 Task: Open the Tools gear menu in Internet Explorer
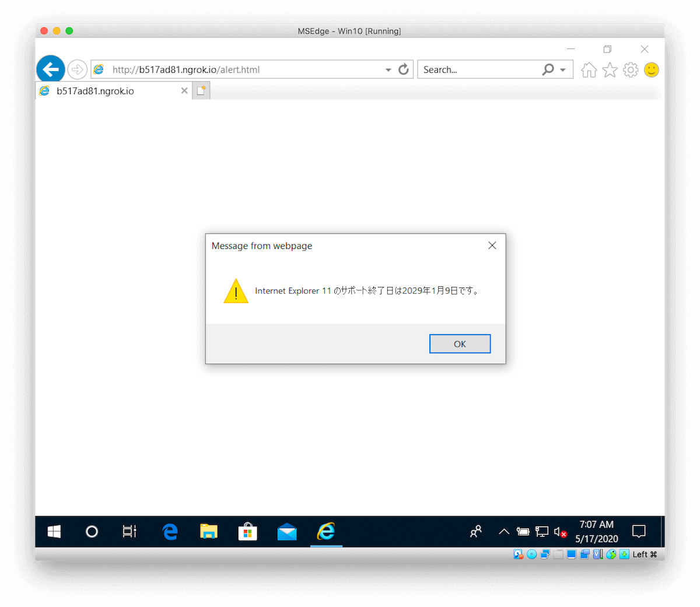pyautogui.click(x=631, y=70)
